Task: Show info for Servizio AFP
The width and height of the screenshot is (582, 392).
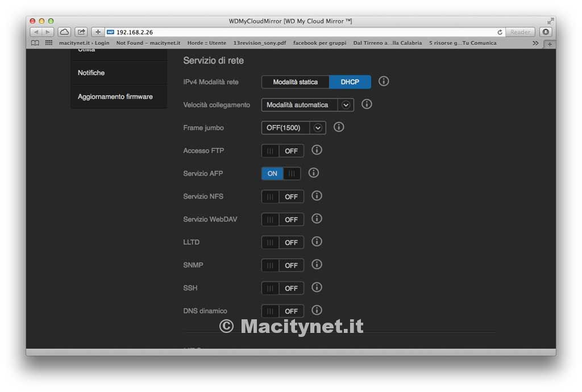Action: point(314,173)
